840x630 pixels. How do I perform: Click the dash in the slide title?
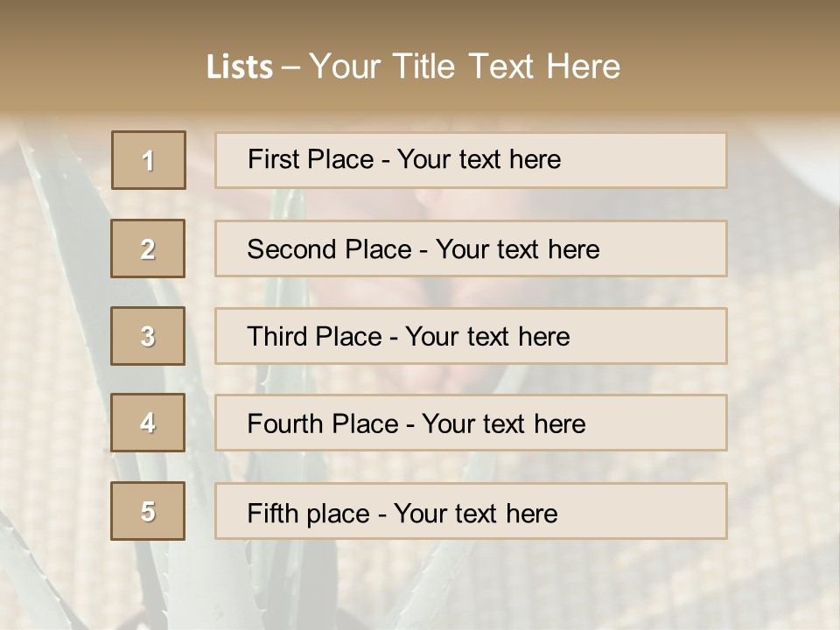pyautogui.click(x=291, y=67)
